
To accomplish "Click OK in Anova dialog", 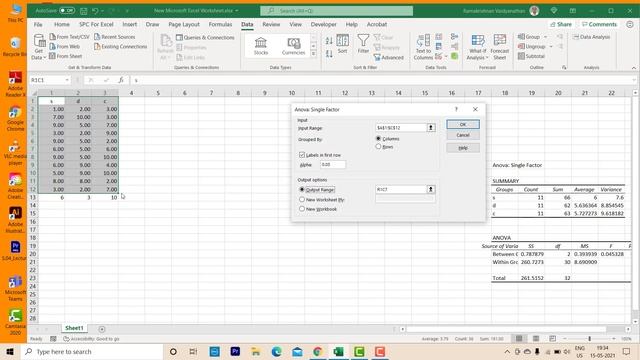I will pyautogui.click(x=463, y=124).
